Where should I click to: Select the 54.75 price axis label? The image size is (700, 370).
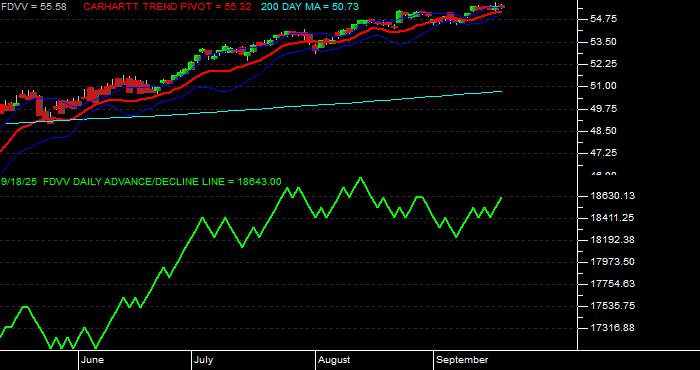[x=604, y=19]
